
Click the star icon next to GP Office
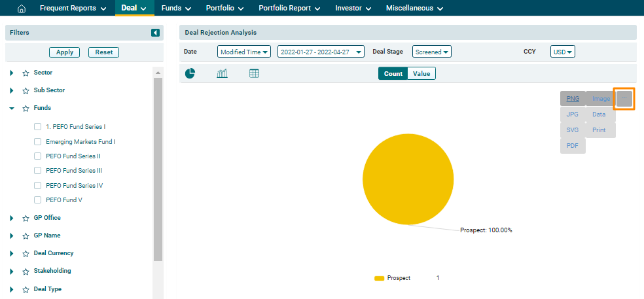pos(26,219)
